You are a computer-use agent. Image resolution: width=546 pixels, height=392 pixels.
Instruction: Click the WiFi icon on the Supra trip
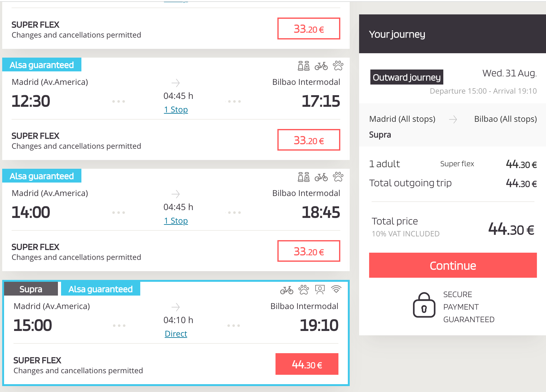(336, 289)
